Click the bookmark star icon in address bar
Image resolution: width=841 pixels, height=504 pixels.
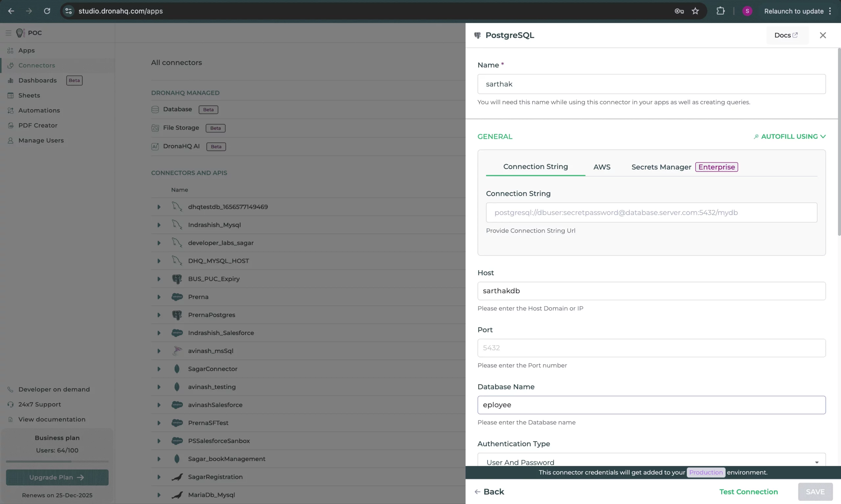(695, 11)
